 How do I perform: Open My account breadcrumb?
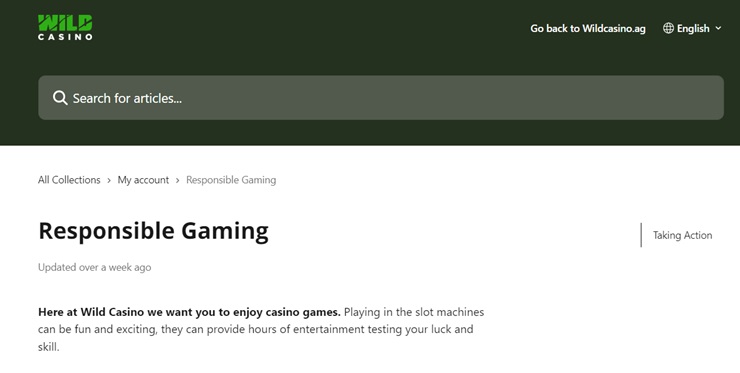point(143,180)
